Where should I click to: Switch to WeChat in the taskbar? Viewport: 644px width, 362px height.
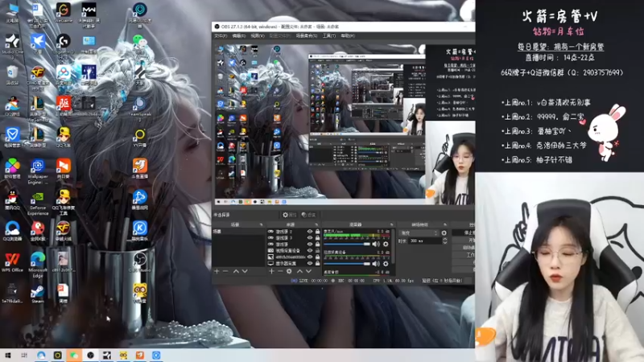tap(74, 356)
